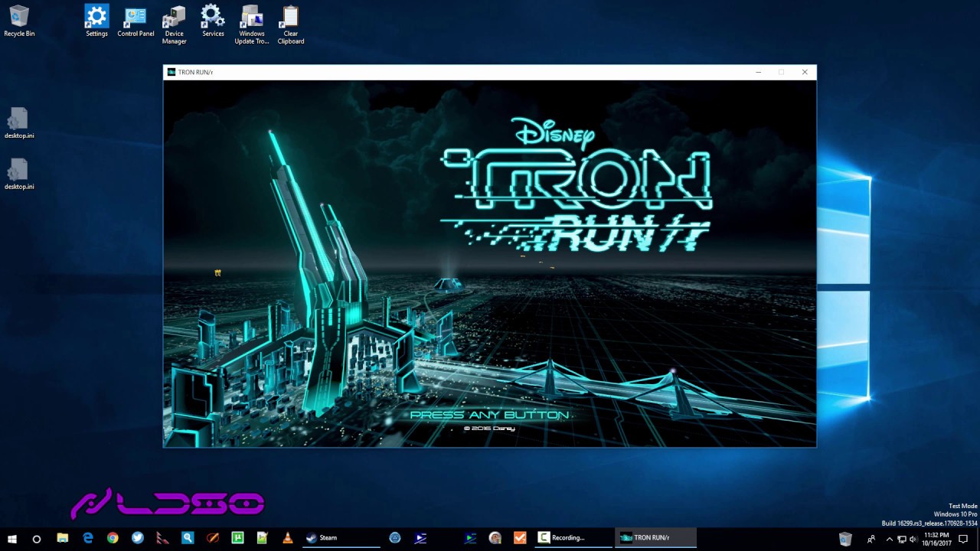Launch VLC media player from taskbar
This screenshot has height=551, width=980.
[288, 538]
